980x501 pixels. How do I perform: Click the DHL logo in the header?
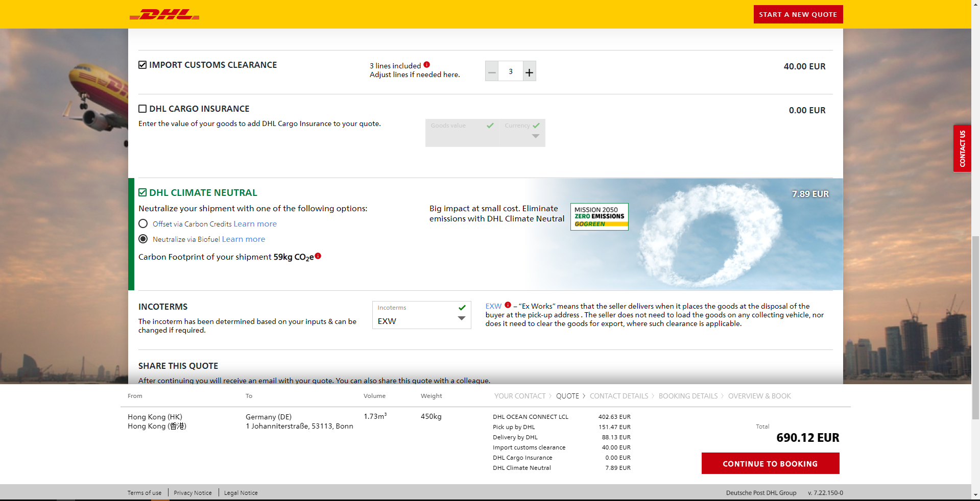[164, 14]
